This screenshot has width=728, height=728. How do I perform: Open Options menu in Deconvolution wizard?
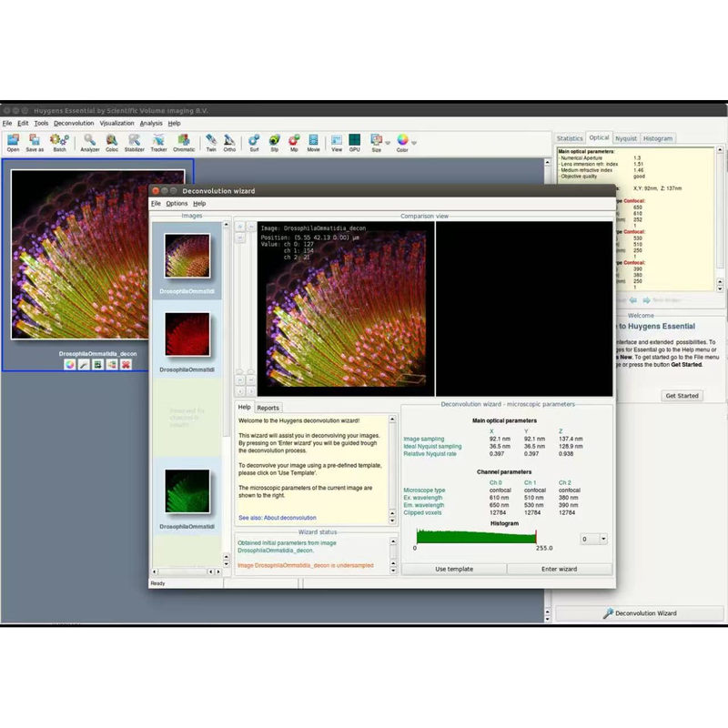177,204
